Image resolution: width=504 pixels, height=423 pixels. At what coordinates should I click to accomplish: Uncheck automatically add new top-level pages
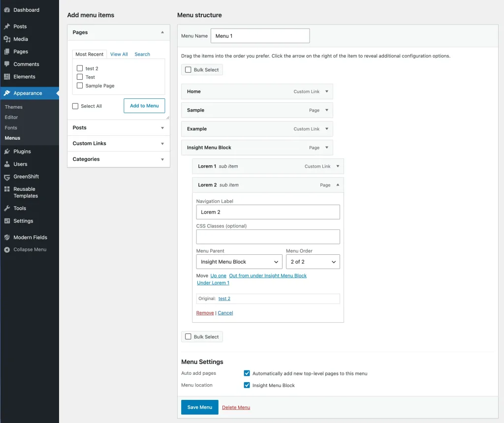(247, 373)
